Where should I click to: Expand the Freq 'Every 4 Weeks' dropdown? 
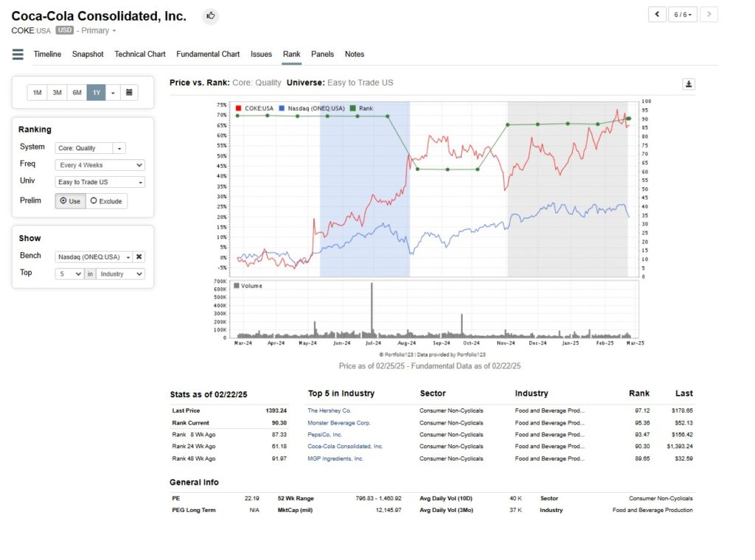[x=100, y=165]
